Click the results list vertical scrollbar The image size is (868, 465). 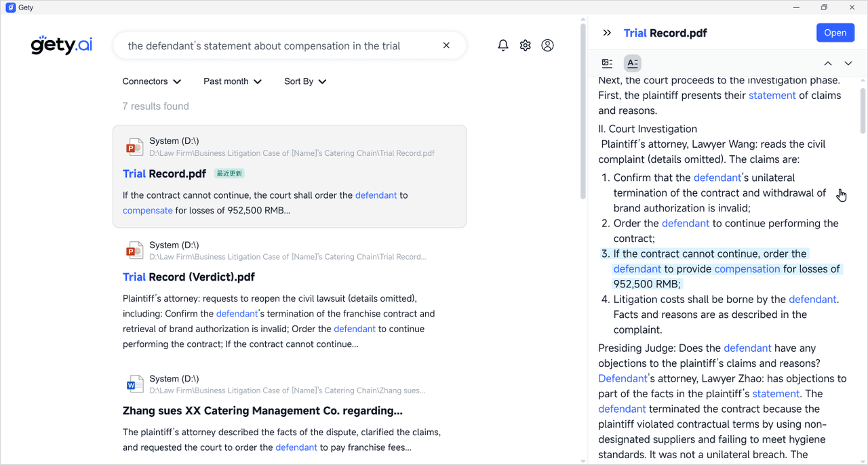pyautogui.click(x=583, y=112)
